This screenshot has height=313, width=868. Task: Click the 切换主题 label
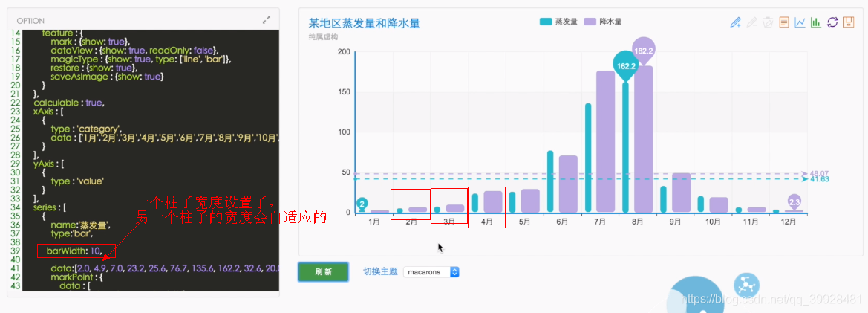380,272
